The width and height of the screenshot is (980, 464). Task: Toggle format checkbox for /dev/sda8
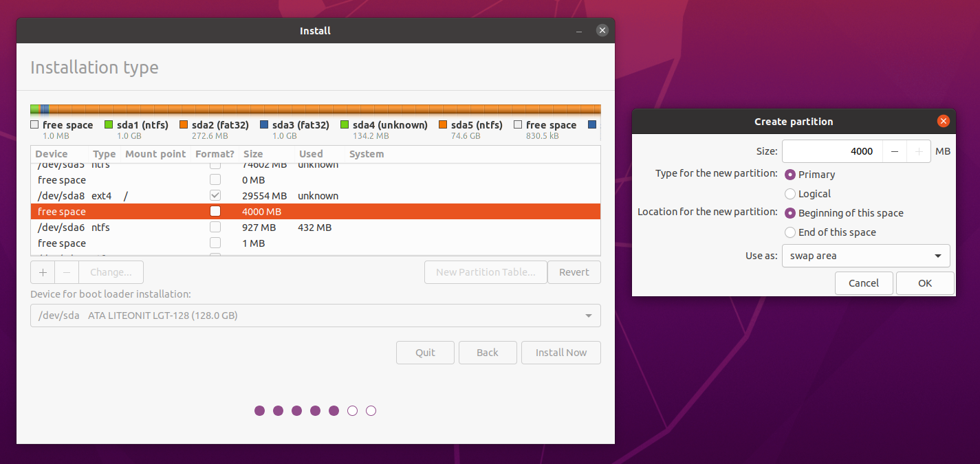click(215, 196)
